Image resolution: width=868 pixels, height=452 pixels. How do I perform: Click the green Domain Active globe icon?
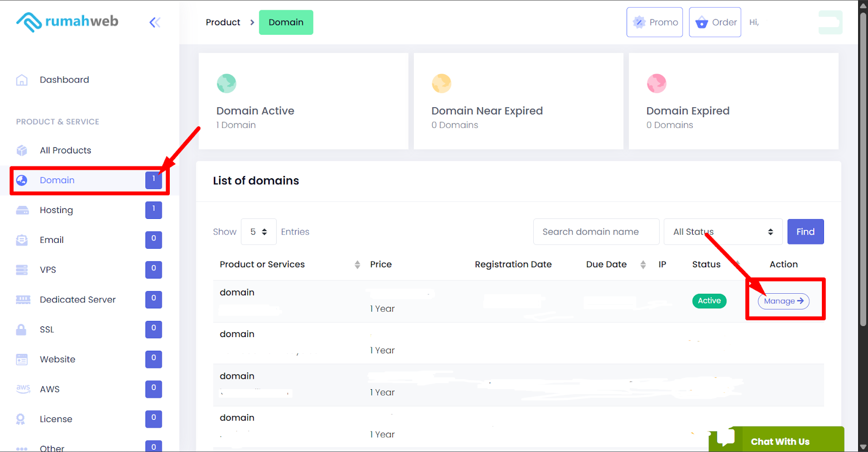coord(227,83)
